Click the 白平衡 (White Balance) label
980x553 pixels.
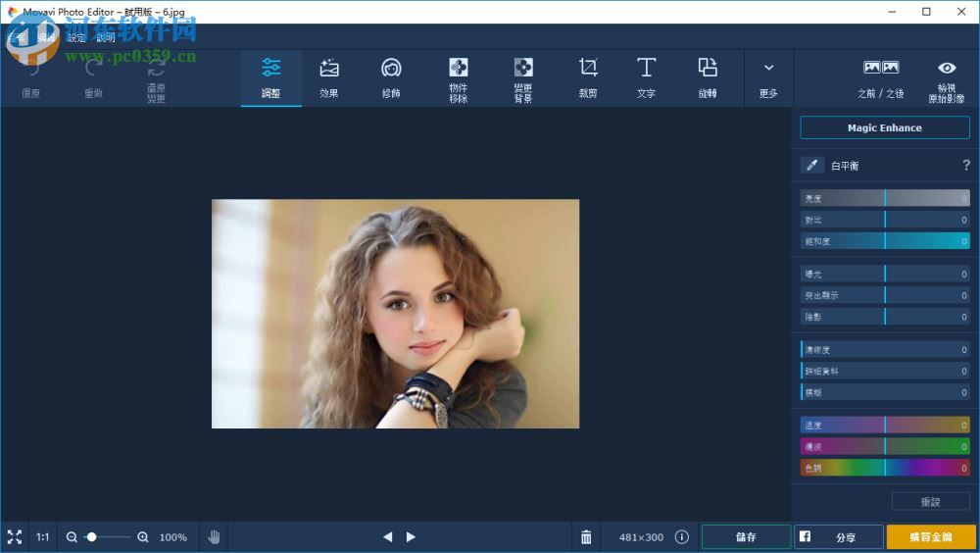pyautogui.click(x=845, y=166)
